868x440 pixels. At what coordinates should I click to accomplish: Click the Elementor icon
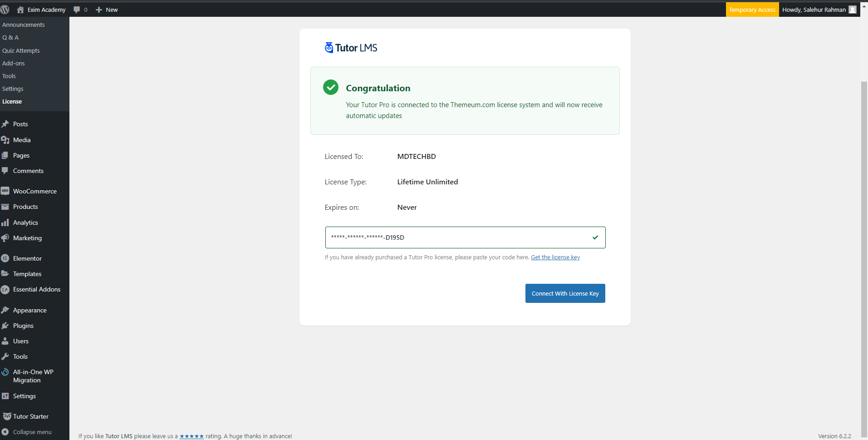[x=5, y=258]
